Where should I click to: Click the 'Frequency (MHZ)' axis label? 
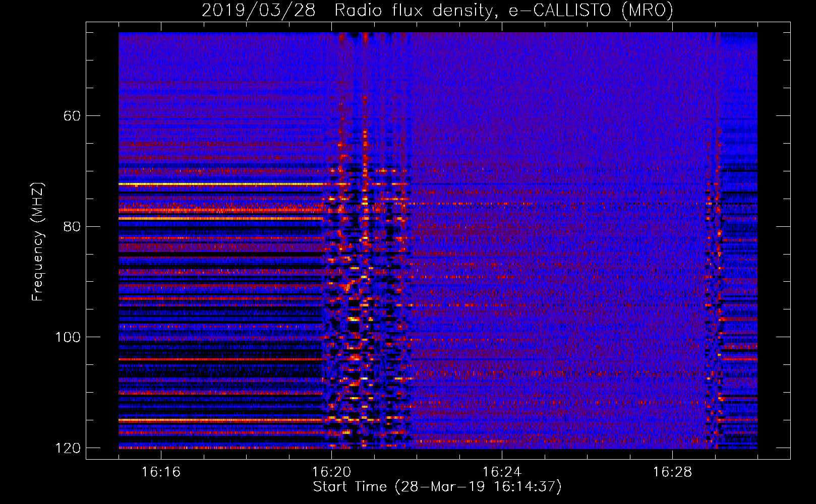pos(38,241)
